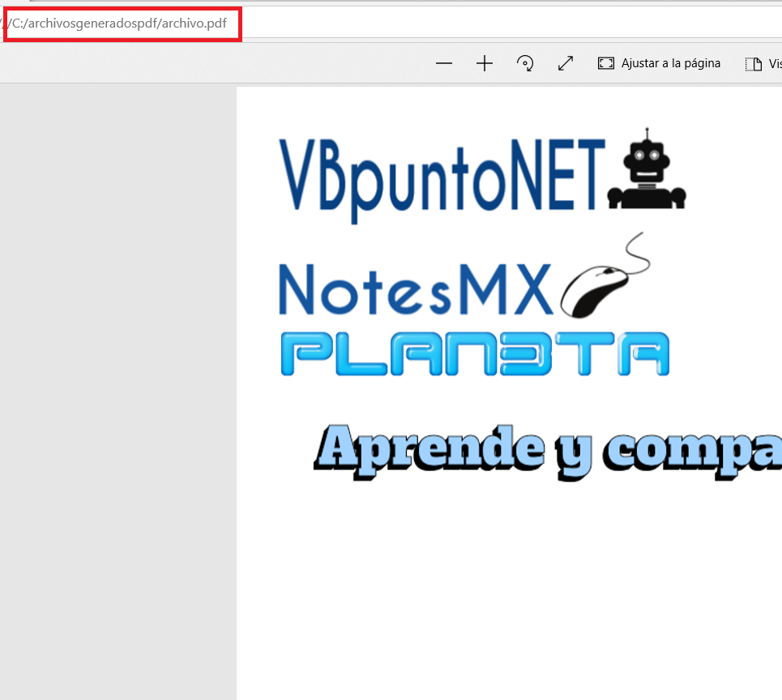Image resolution: width=782 pixels, height=700 pixels.
Task: Click the minus symbol on the zoom toolbar
Action: (444, 62)
